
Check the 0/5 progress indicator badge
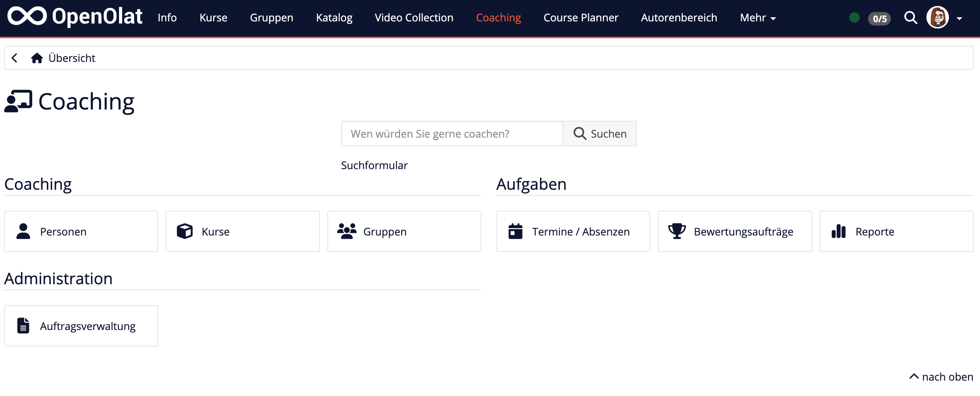tap(880, 19)
